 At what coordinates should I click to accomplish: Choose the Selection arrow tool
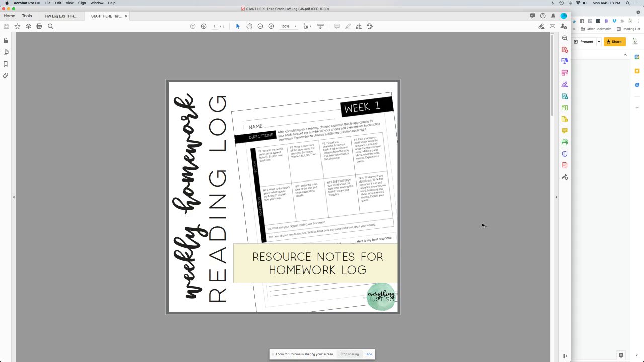pyautogui.click(x=238, y=26)
